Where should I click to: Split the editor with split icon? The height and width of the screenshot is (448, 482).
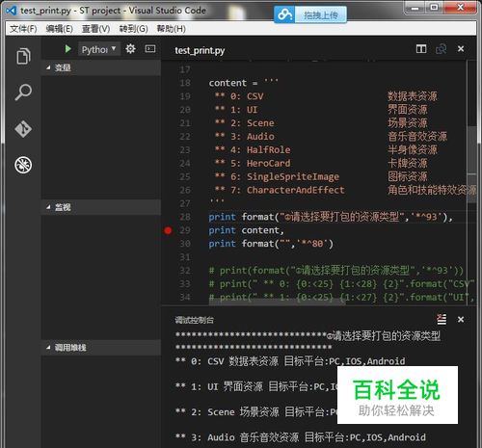[421, 49]
